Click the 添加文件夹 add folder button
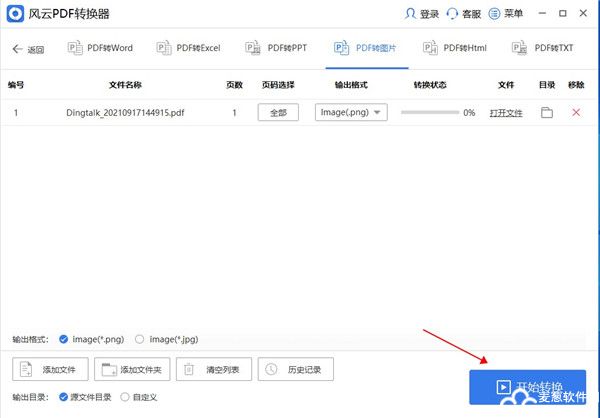 132,369
